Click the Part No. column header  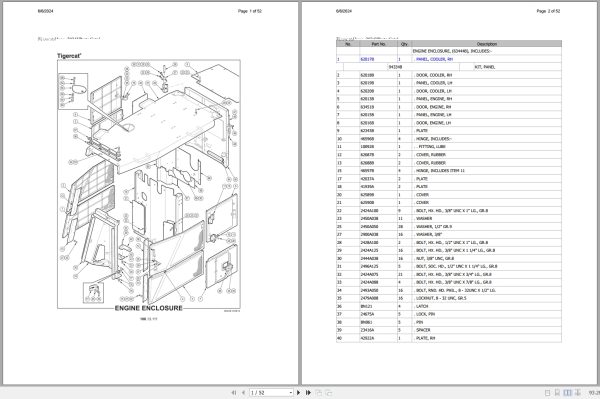click(378, 44)
